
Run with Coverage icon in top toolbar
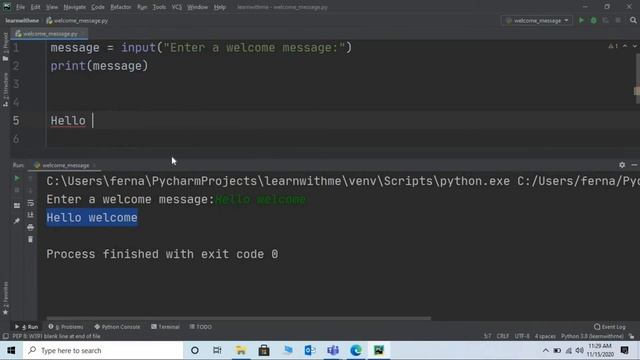(605, 20)
